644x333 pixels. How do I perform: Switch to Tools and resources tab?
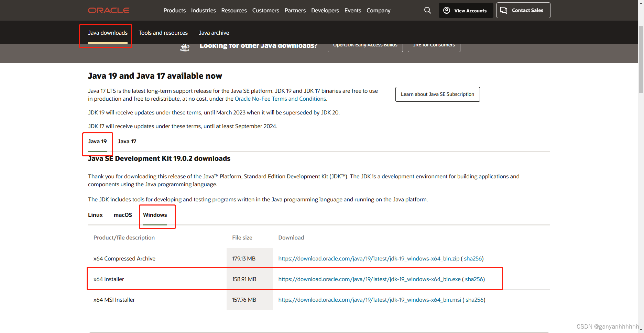click(163, 33)
